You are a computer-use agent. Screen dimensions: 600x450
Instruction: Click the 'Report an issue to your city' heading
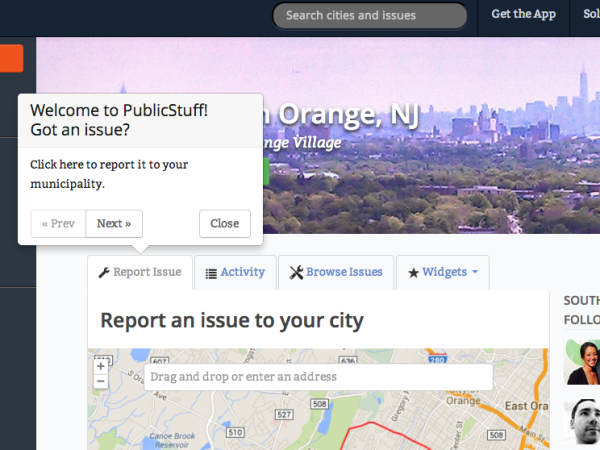click(232, 321)
